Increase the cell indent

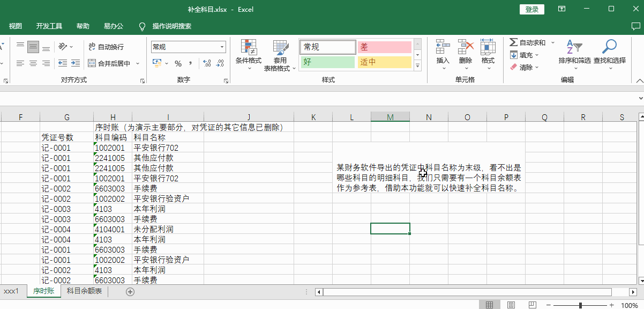coord(76,63)
